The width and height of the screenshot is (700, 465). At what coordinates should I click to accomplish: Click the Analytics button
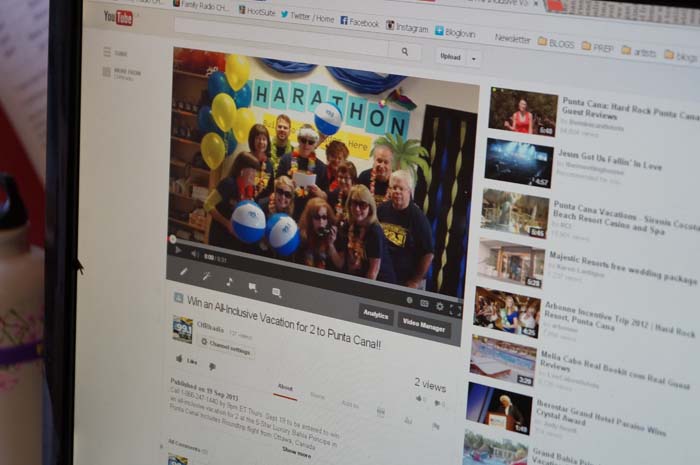pyautogui.click(x=375, y=314)
